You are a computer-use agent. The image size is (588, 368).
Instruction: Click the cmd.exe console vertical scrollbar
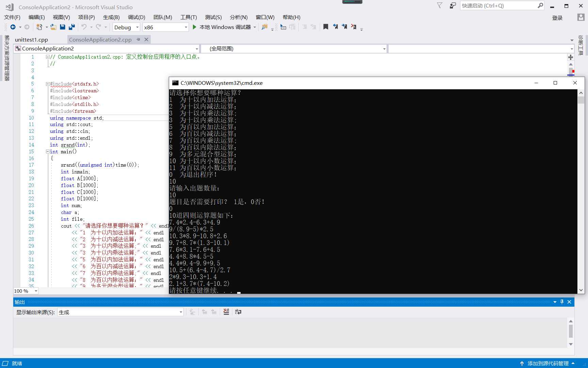(x=581, y=191)
